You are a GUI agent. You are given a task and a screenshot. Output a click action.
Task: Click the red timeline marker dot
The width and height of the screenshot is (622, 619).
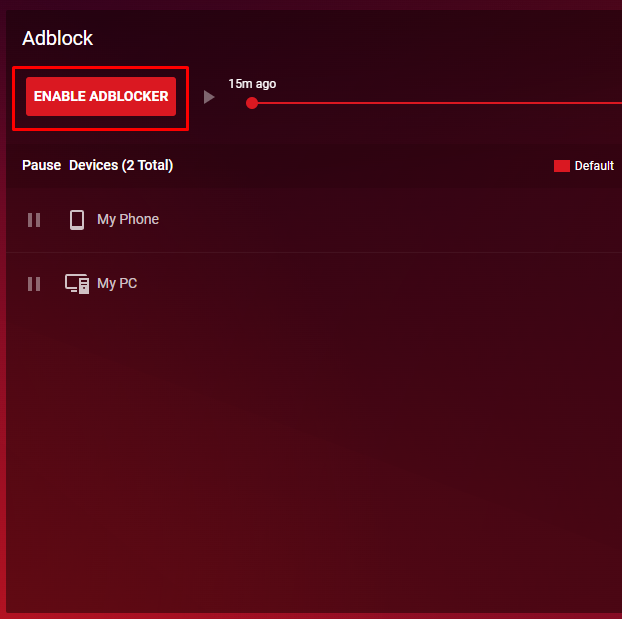click(x=252, y=102)
